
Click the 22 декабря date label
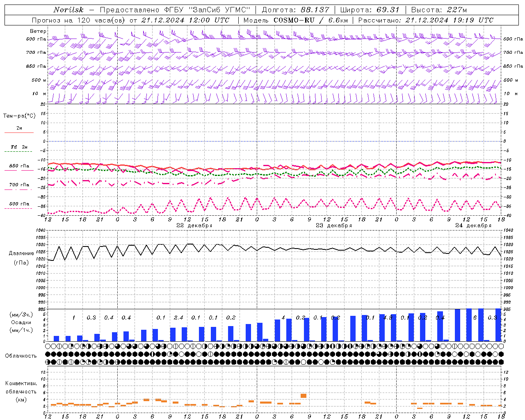[194, 226]
